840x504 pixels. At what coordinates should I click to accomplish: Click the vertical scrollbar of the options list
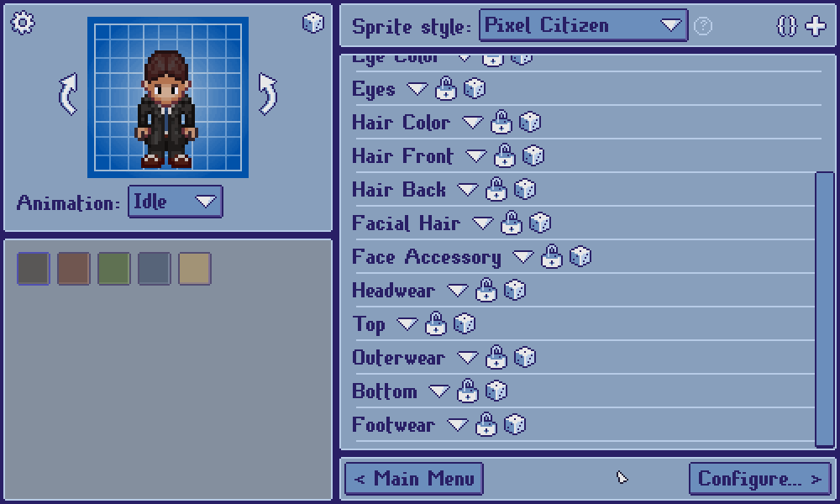[825, 309]
